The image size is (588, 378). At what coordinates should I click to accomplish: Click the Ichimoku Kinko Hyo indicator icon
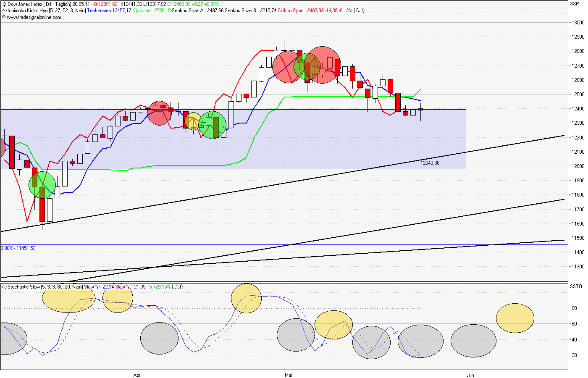[x=3, y=10]
